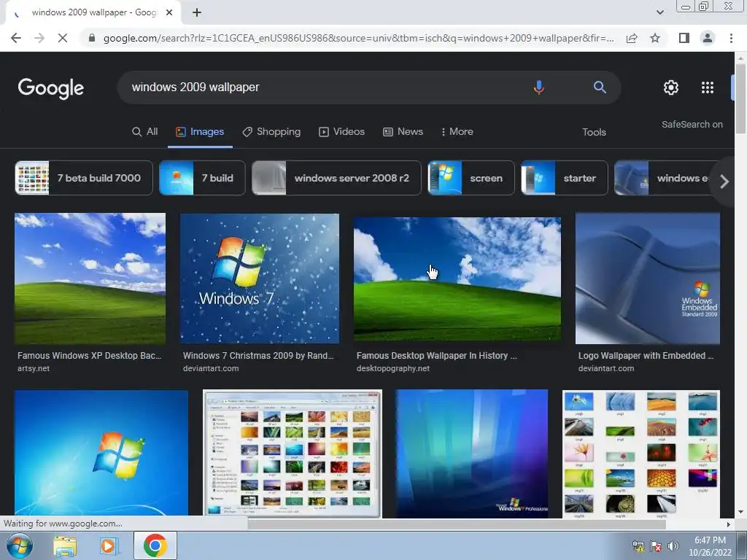This screenshot has width=747, height=560.
Task: Click the blue search magnifier icon
Action: click(600, 87)
